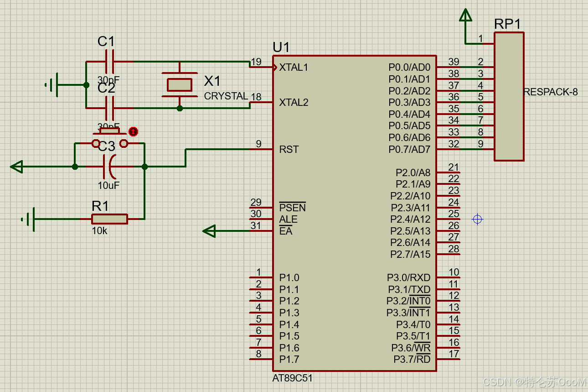Image resolution: width=588 pixels, height=392 pixels.
Task: Select the reset push button switch
Action: tap(110, 138)
